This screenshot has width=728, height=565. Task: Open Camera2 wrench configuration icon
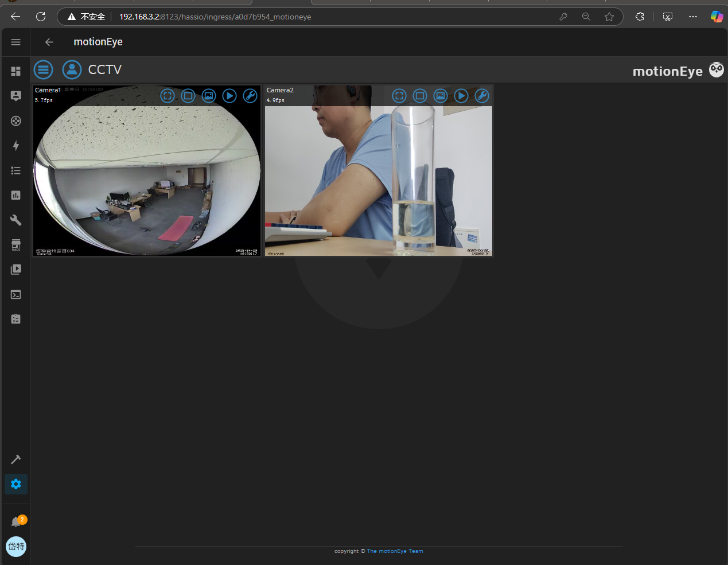tap(482, 96)
